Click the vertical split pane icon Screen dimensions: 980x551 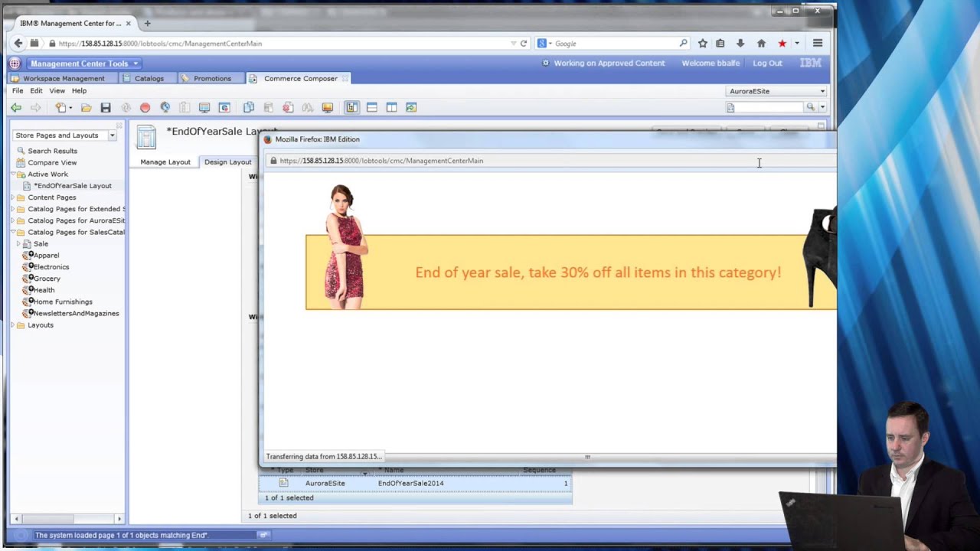(x=391, y=108)
